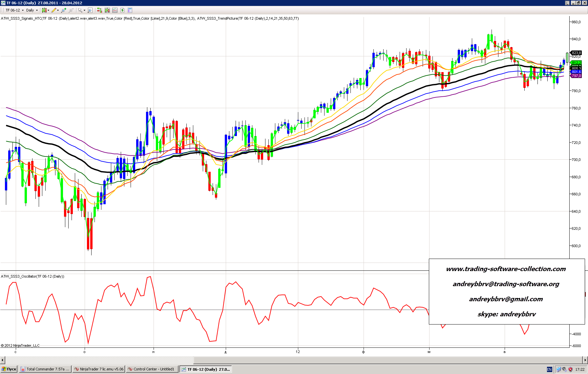The height and width of the screenshot is (374, 588).
Task: Toggle the L link button in title bar
Action: (x=567, y=3)
